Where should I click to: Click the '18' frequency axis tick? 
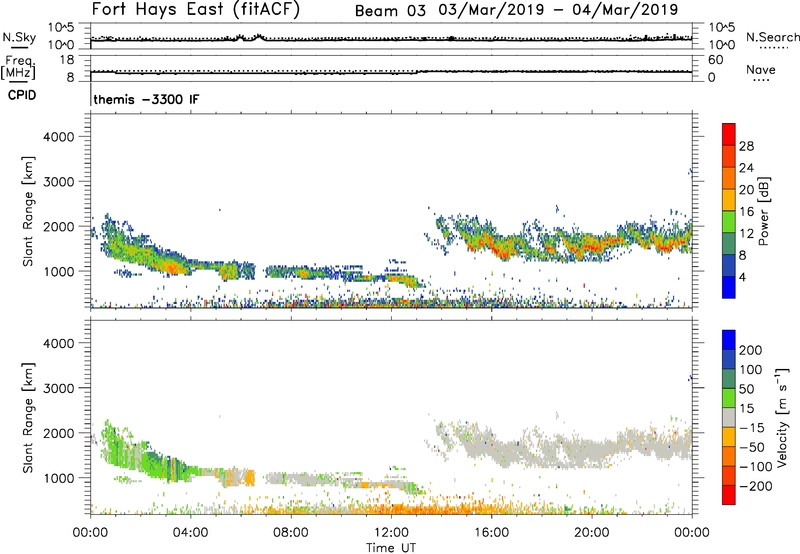[67, 60]
